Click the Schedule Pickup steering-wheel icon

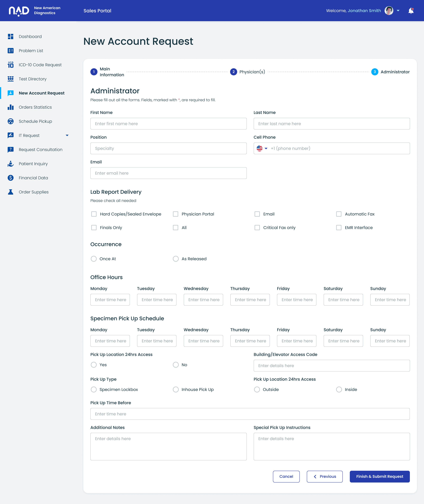tap(11, 121)
